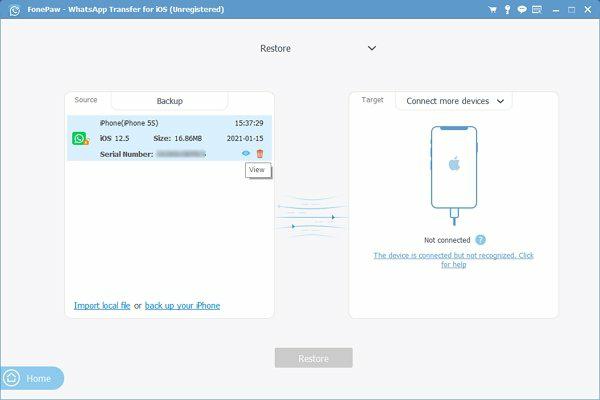Click the eye icon to view backup
Screen dimensions: 600x400
coord(246,153)
